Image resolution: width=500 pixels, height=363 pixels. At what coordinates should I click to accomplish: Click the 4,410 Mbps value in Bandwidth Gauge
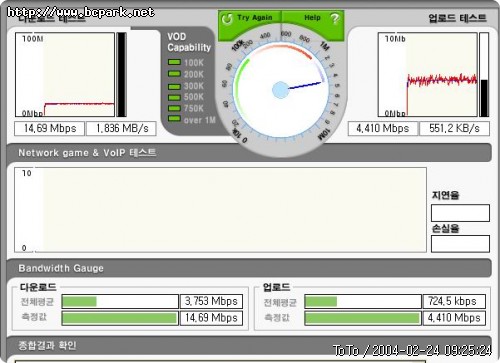click(x=454, y=318)
